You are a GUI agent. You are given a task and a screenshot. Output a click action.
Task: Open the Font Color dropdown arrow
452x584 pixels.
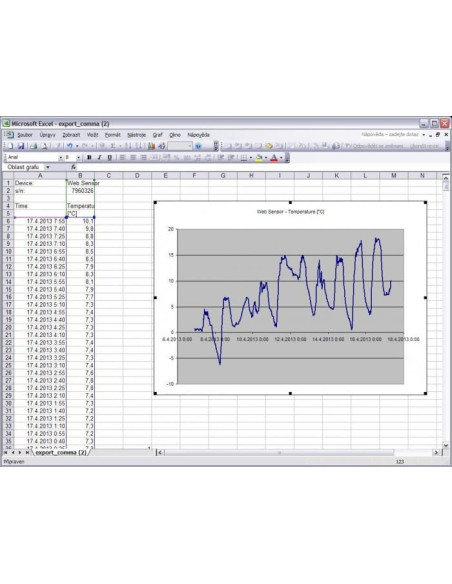(x=281, y=158)
